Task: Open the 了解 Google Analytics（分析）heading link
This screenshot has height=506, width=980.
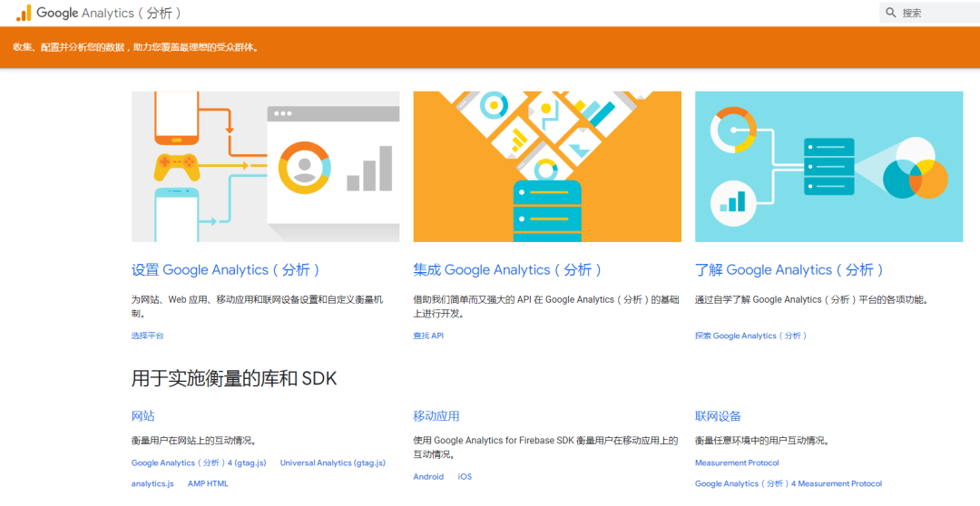Action: [x=790, y=270]
